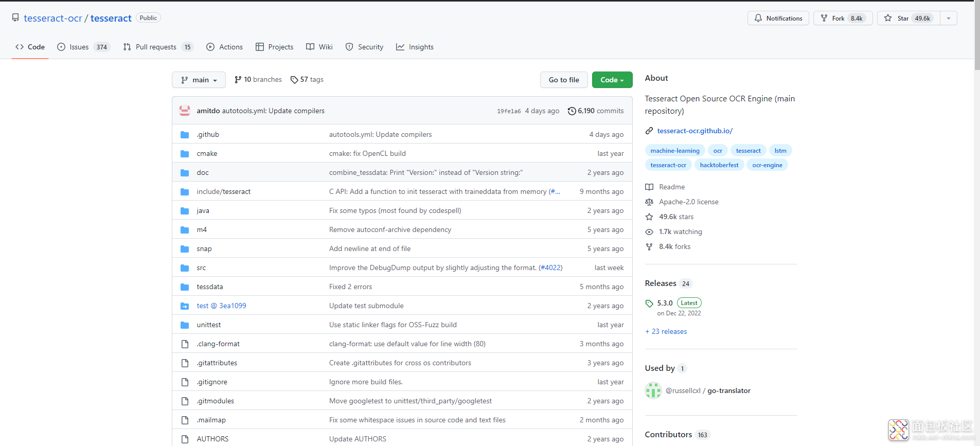
Task: Click the tag icon beside release 5.3.0
Action: coord(649,304)
